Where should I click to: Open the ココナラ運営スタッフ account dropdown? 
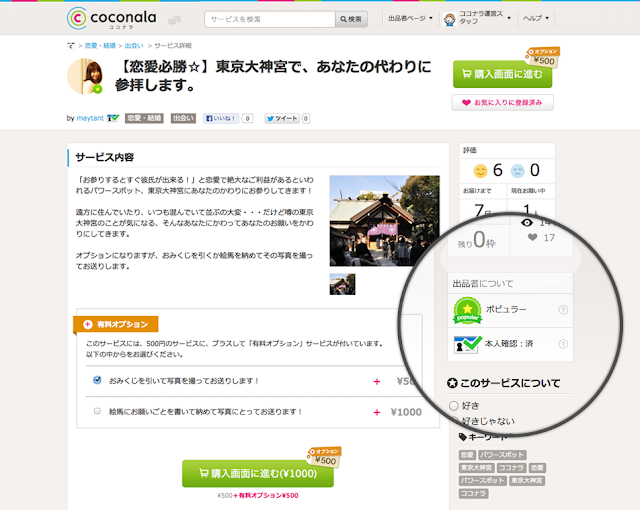click(485, 18)
